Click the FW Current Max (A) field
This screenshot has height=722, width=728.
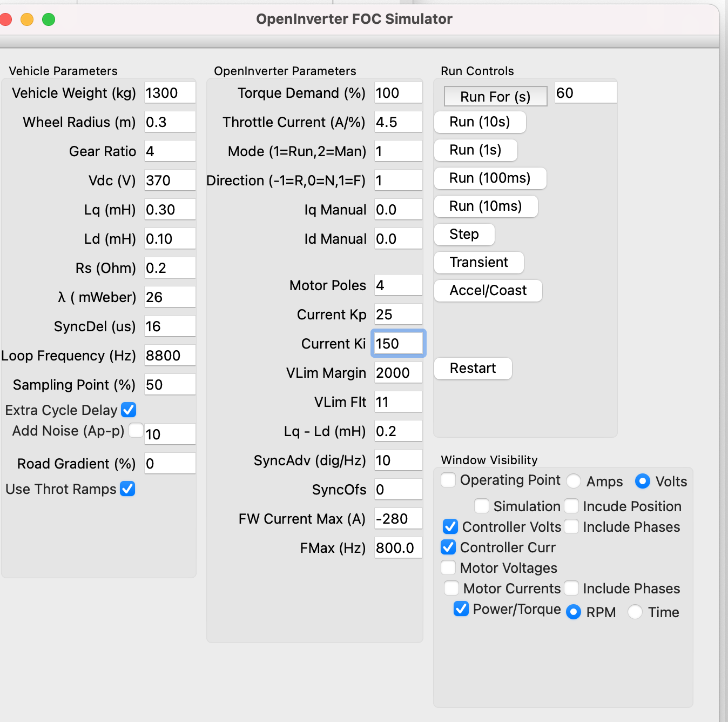click(x=398, y=519)
